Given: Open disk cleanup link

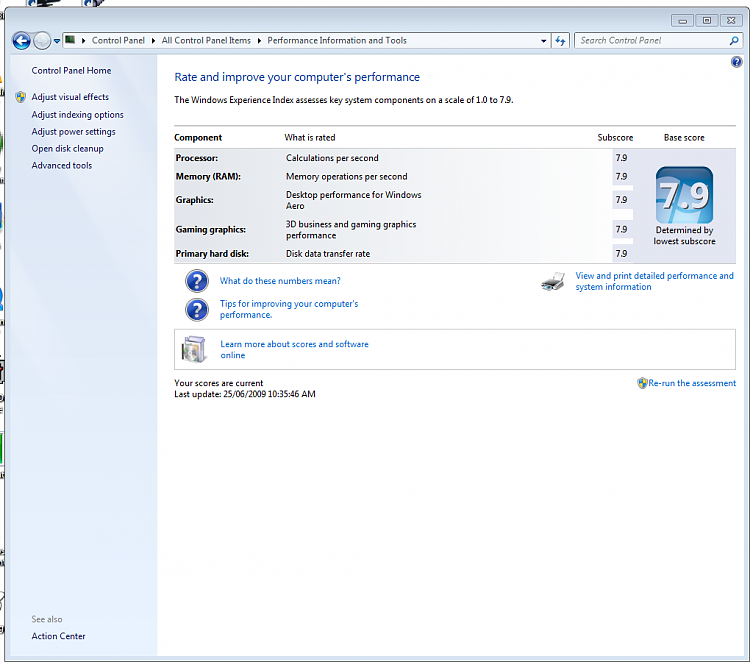Looking at the screenshot, I should click(67, 149).
